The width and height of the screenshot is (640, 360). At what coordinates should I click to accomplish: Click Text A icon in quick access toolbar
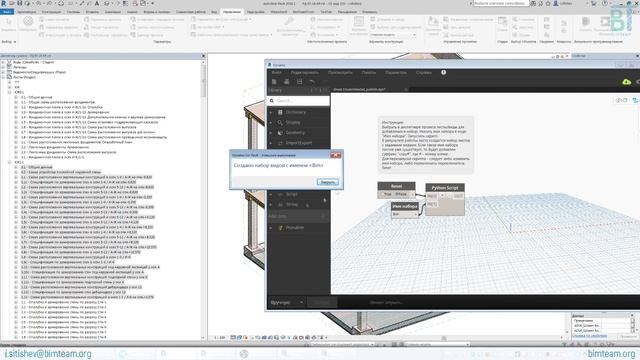97,3
